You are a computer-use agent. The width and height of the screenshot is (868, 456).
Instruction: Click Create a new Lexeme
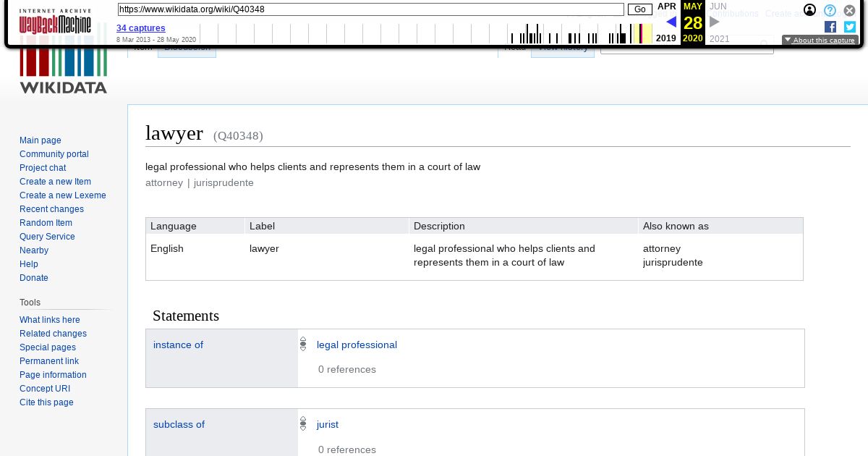click(63, 195)
